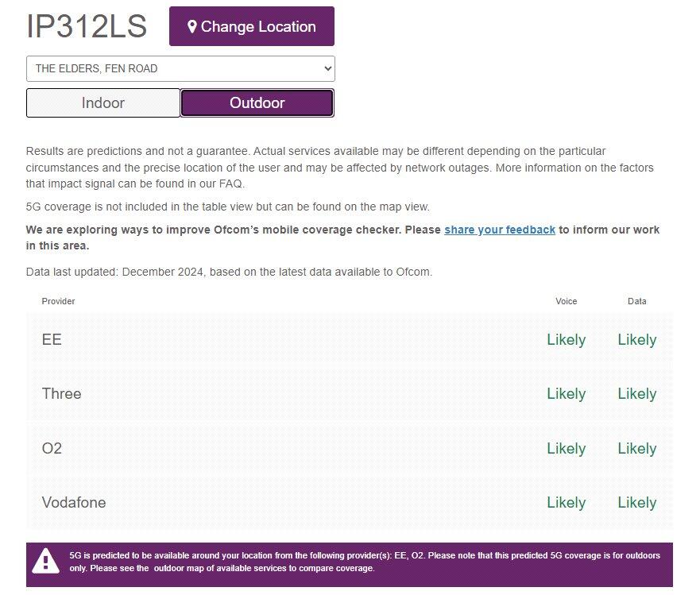Click the Three provider name
Image resolution: width=700 pixels, height=595 pixels.
pyautogui.click(x=61, y=394)
